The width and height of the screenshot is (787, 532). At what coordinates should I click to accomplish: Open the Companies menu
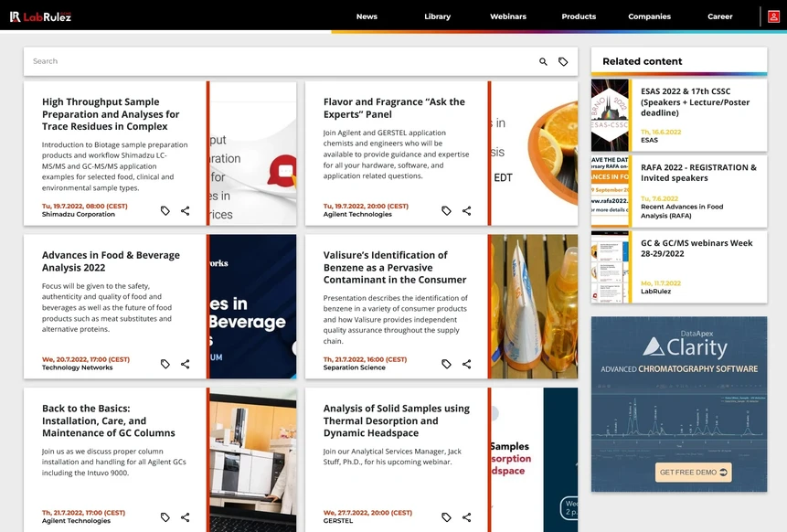point(650,16)
